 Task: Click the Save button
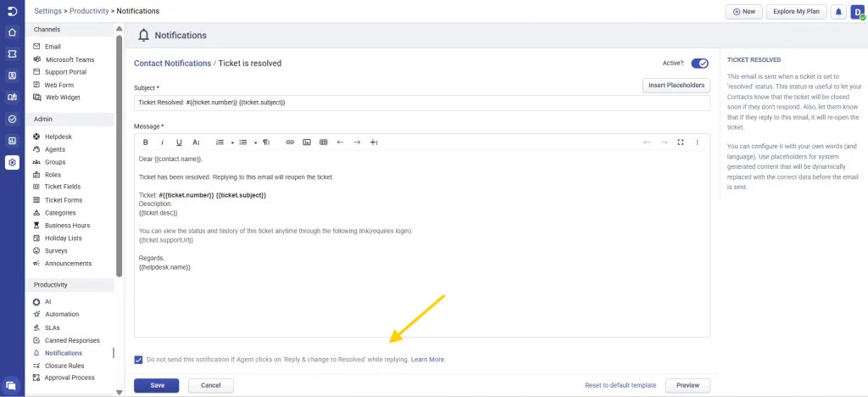pyautogui.click(x=157, y=385)
